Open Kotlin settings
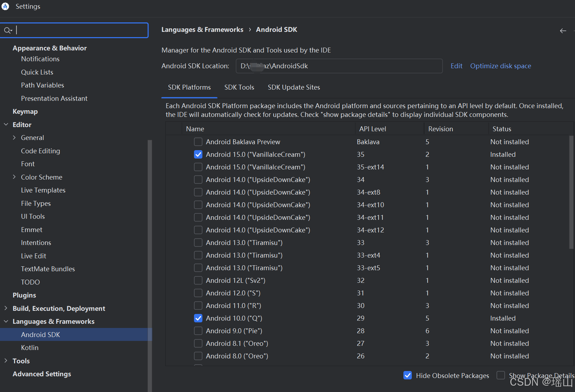 click(x=30, y=348)
